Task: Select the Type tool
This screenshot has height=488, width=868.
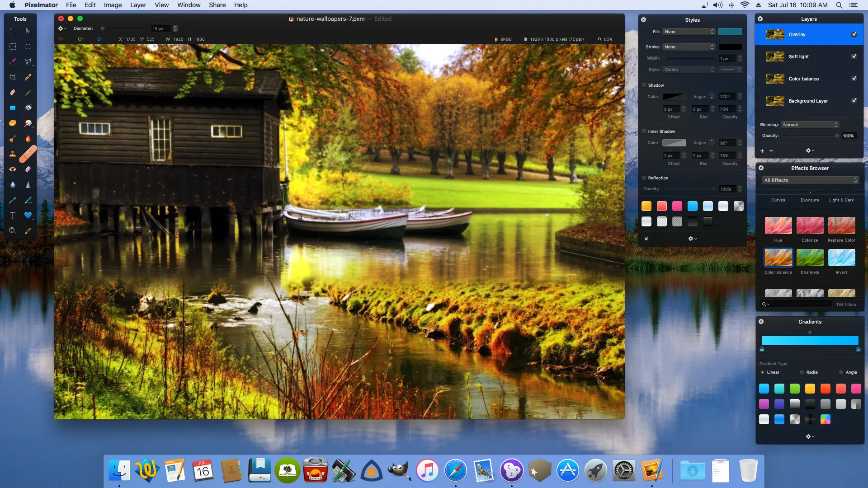Action: coord(13,216)
